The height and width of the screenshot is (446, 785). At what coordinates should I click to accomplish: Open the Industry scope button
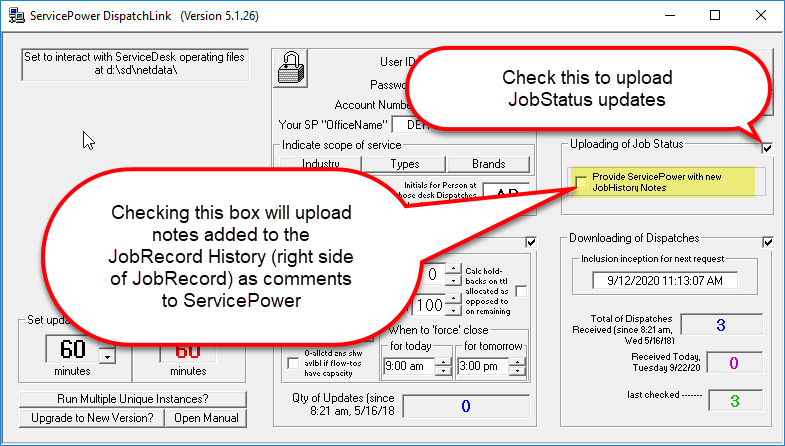[x=321, y=164]
